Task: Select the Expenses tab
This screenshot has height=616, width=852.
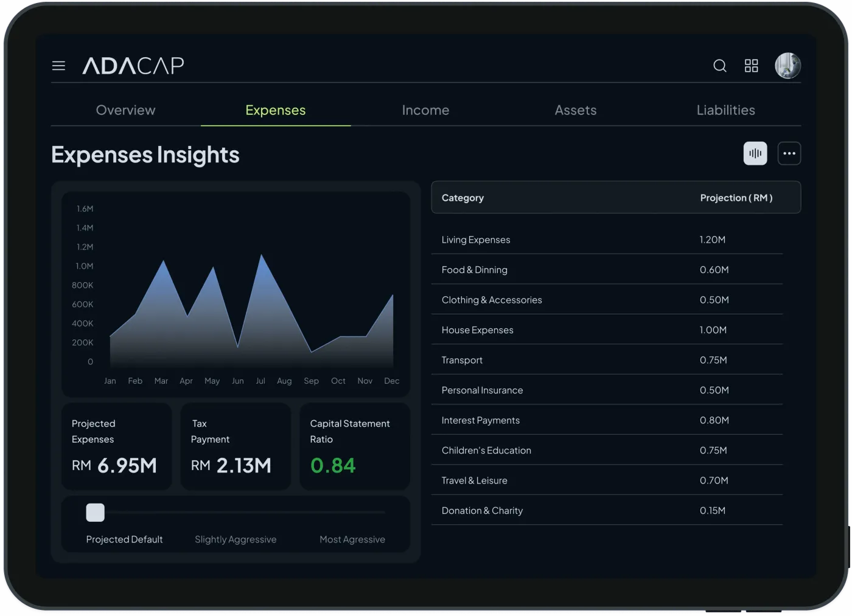Action: click(276, 110)
